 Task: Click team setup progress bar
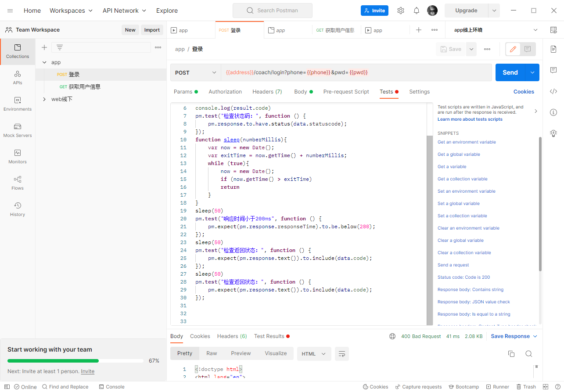pyautogui.click(x=75, y=361)
